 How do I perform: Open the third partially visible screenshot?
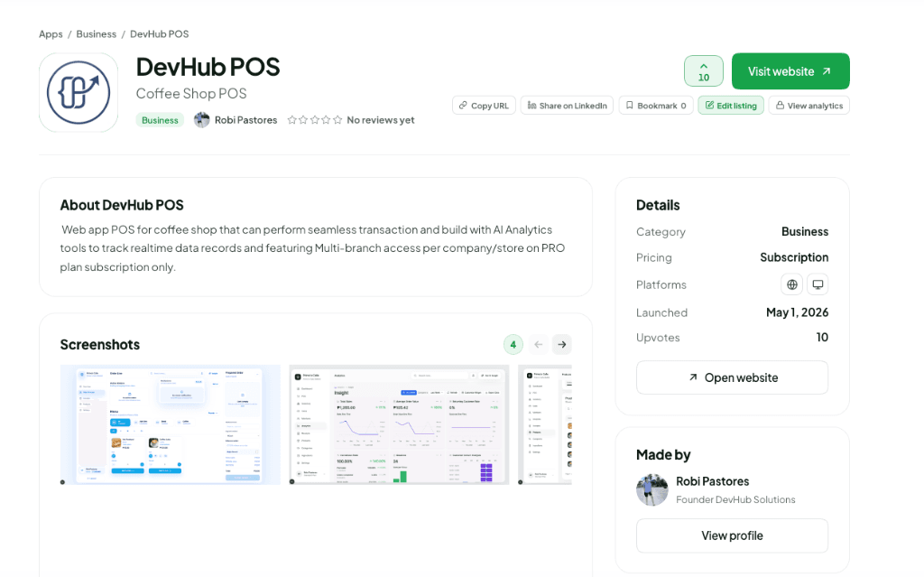(544, 424)
